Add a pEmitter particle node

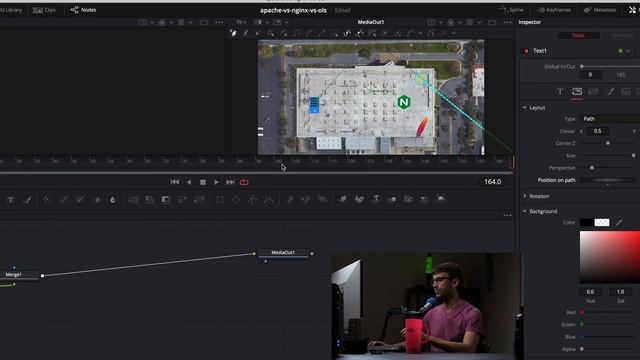point(290,200)
